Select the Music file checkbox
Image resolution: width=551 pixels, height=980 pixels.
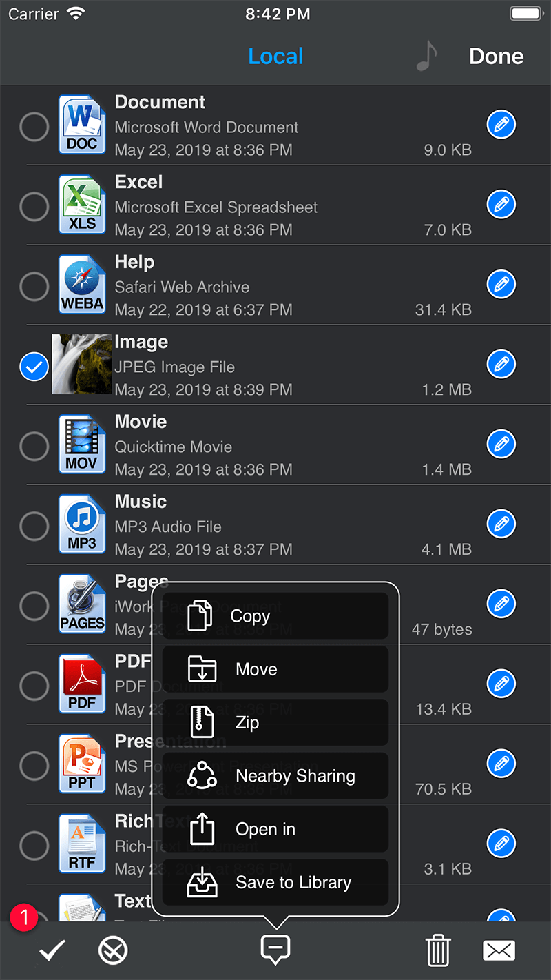click(x=34, y=526)
